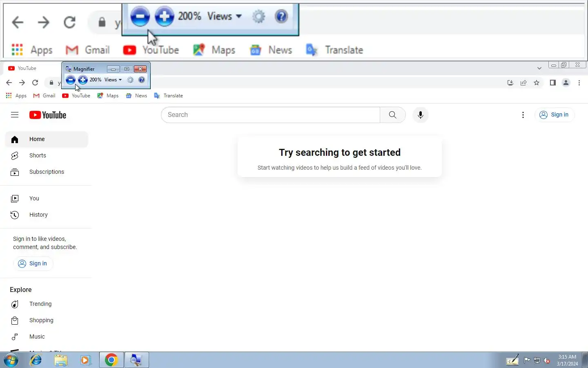Click the sidebar Sign in button
The width and height of the screenshot is (588, 368).
pyautogui.click(x=33, y=263)
